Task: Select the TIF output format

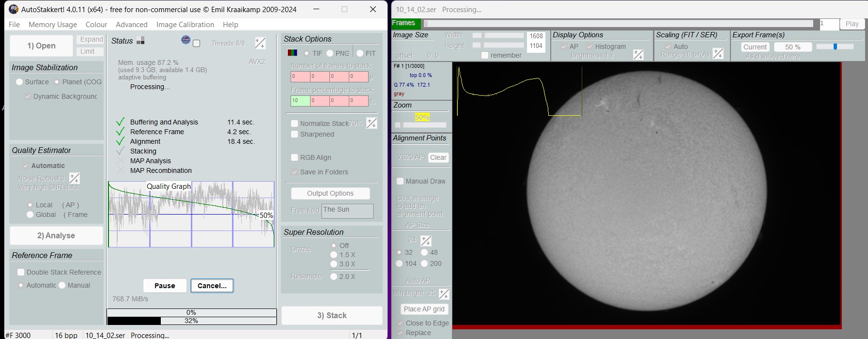Action: [x=307, y=53]
